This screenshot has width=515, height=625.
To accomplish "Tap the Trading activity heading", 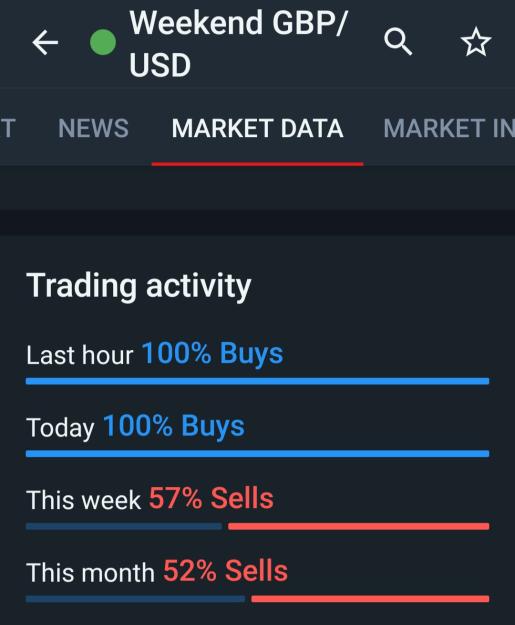I will click(139, 286).
